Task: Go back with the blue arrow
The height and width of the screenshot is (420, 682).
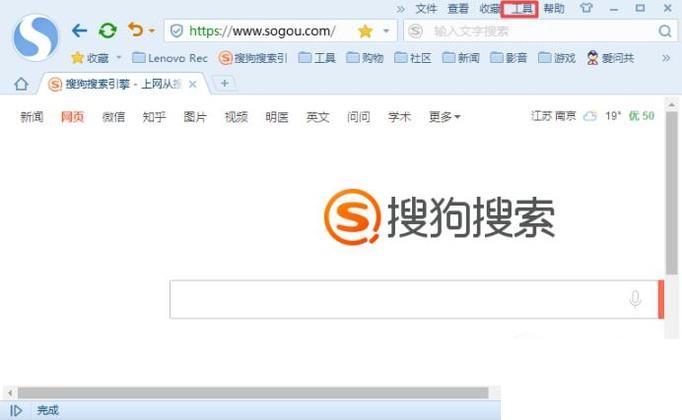Action: point(79,30)
